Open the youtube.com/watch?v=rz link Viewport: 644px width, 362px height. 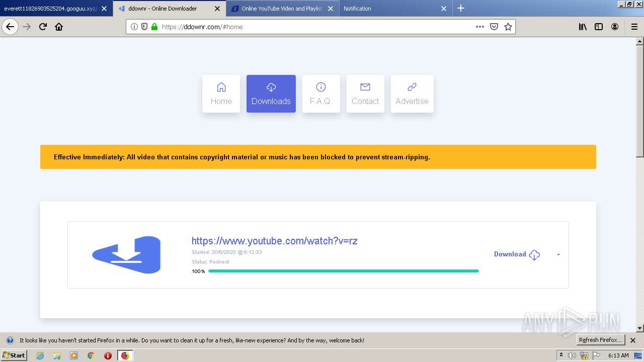(x=275, y=241)
